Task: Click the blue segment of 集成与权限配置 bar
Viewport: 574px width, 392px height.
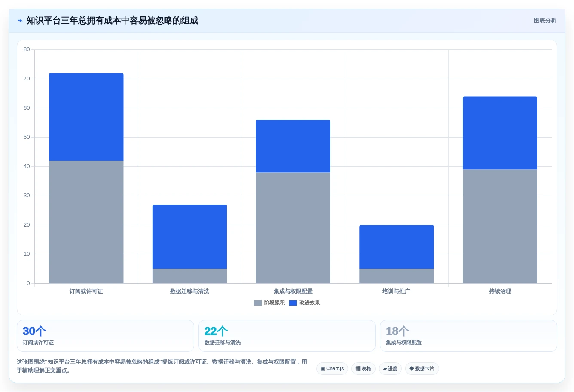Action: (293, 146)
